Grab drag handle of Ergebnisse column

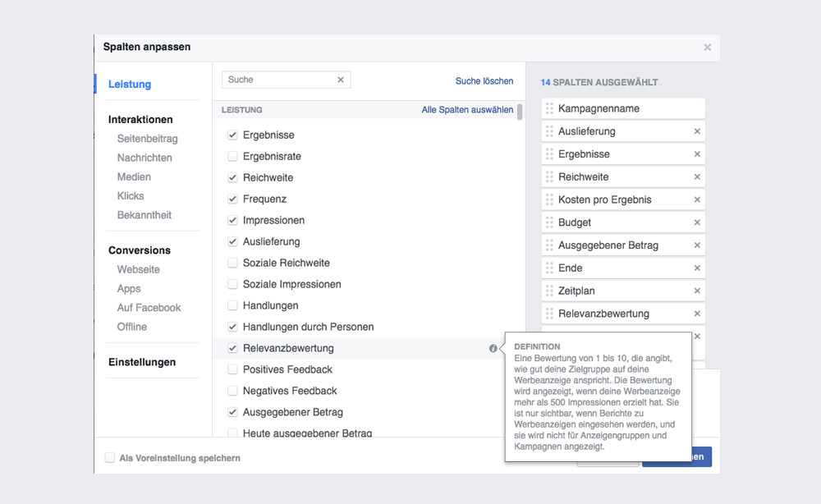click(549, 153)
